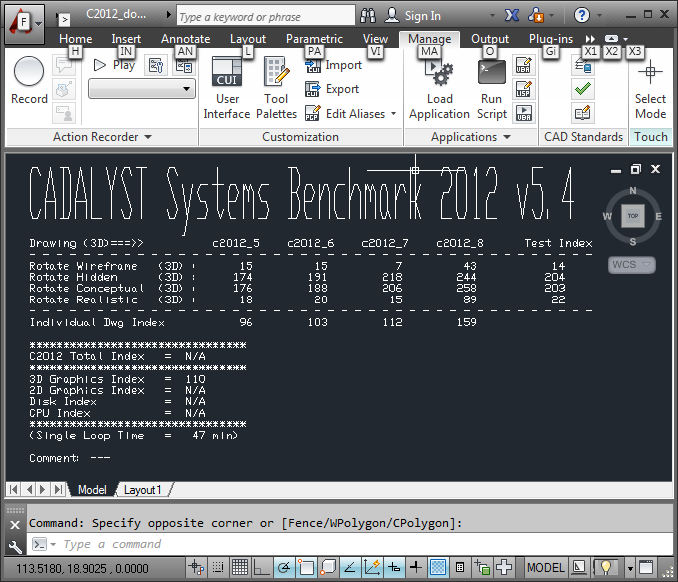Export customizations with Export button
Viewport: 678px width, 582px height.
[332, 90]
